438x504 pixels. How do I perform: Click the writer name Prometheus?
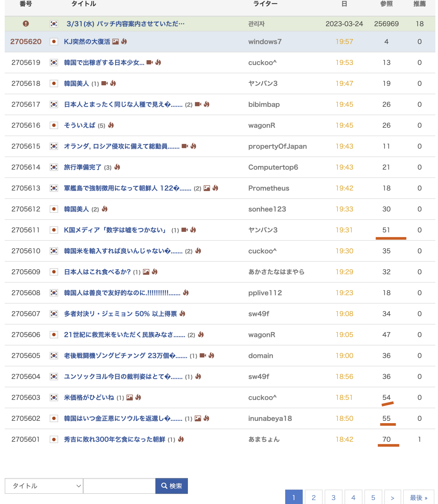tap(269, 188)
